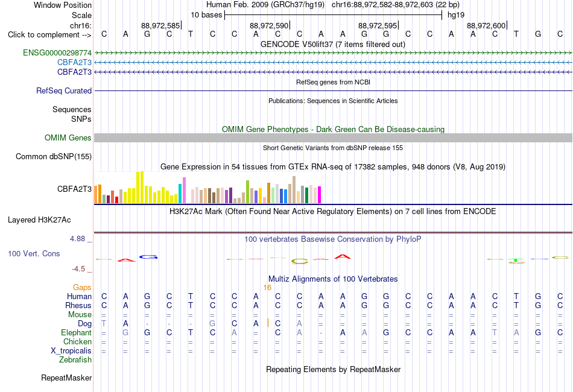This screenshot has height=392, width=573.
Task: Open Common dbSNP(155) track label
Action: [x=53, y=156]
